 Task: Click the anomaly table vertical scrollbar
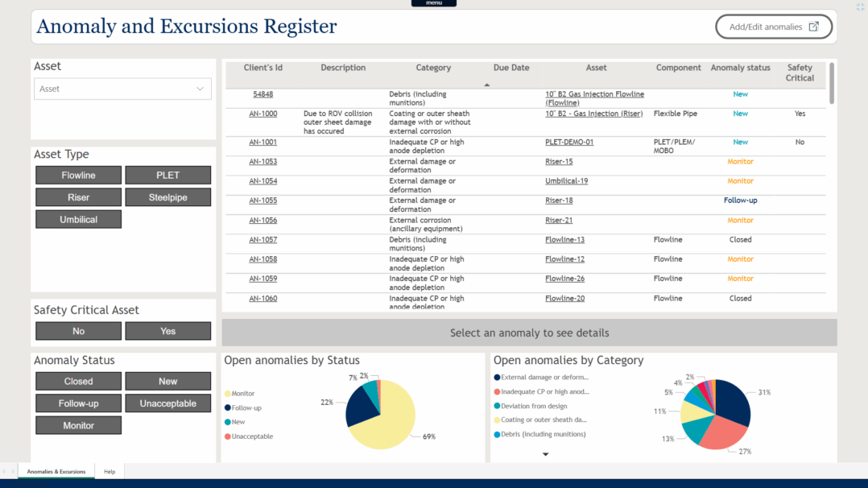(832, 83)
